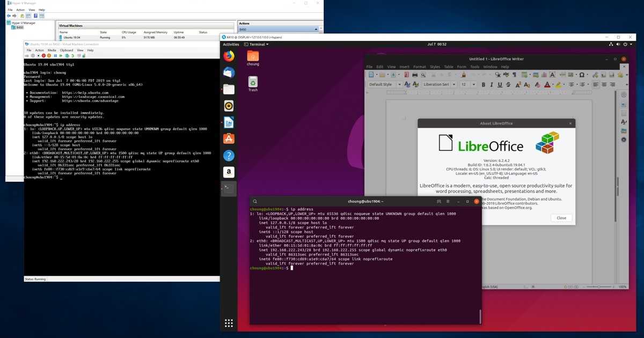Click Bold in LibreOffice Writer toolbar
The width and height of the screenshot is (644, 338).
pyautogui.click(x=484, y=85)
